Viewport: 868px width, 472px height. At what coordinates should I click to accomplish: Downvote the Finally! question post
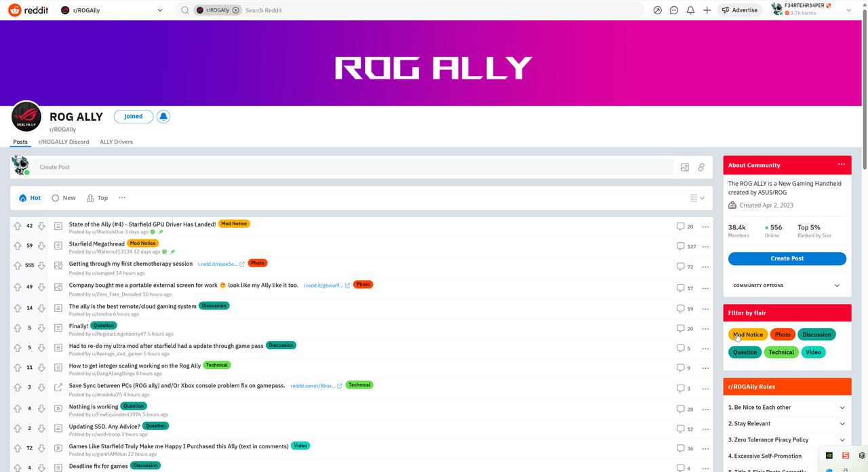(41, 328)
